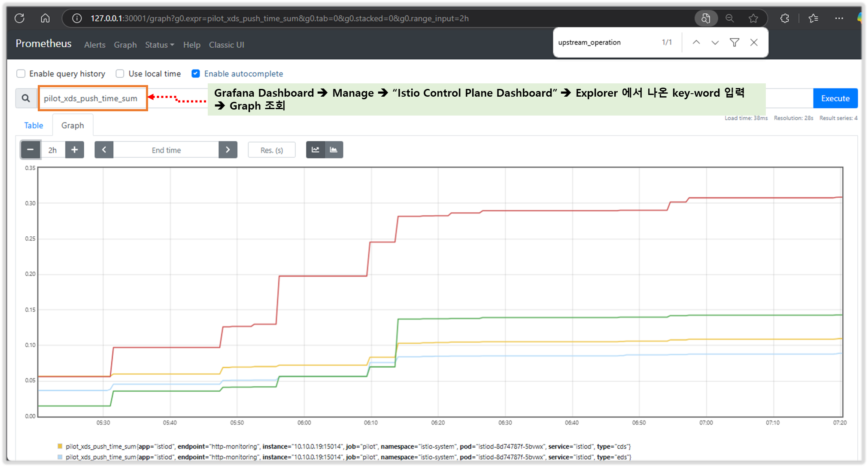868x467 pixels.
Task: Jump to next find result arrow
Action: click(x=715, y=42)
